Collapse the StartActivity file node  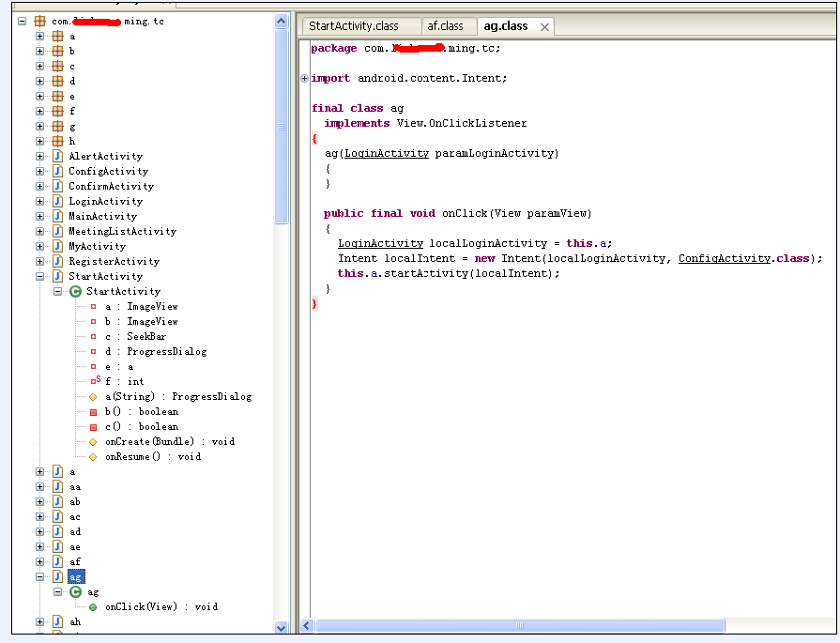tap(40, 277)
